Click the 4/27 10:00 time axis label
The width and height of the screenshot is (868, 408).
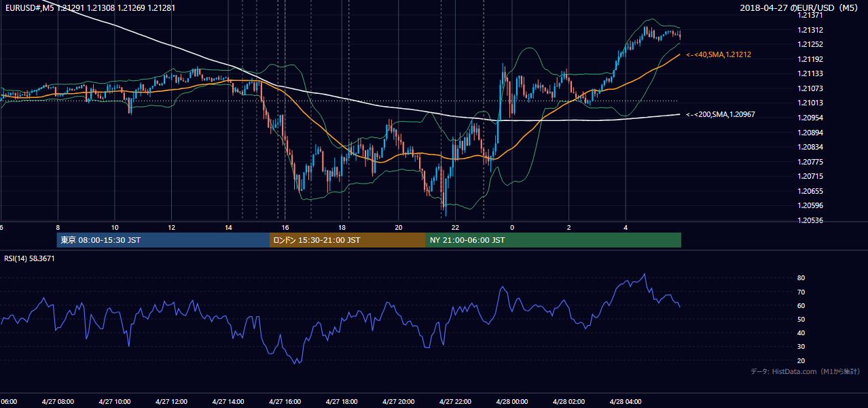pyautogui.click(x=114, y=402)
